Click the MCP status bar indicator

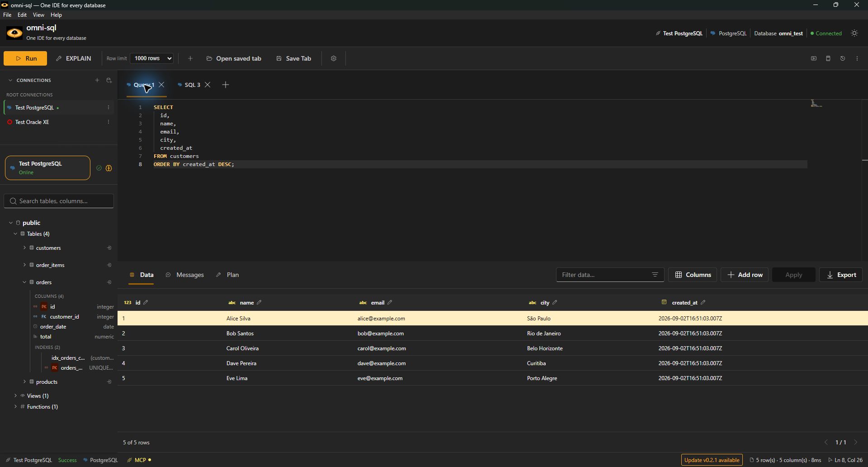(140, 460)
